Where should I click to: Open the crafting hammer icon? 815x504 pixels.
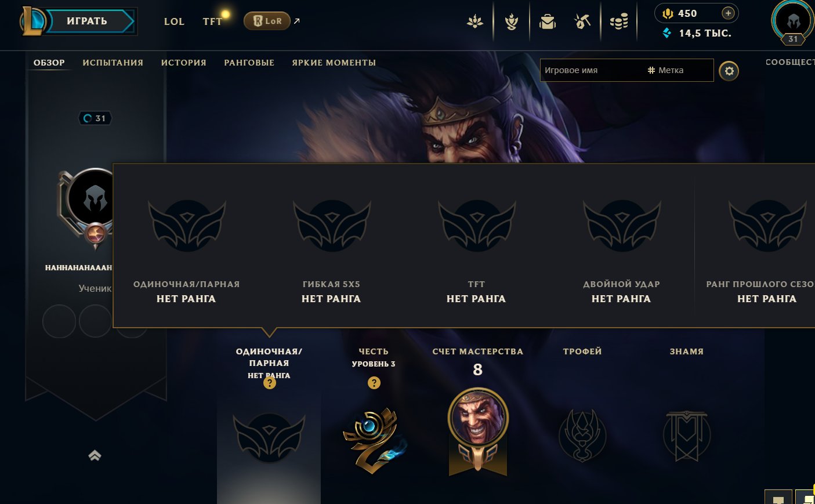coord(582,22)
